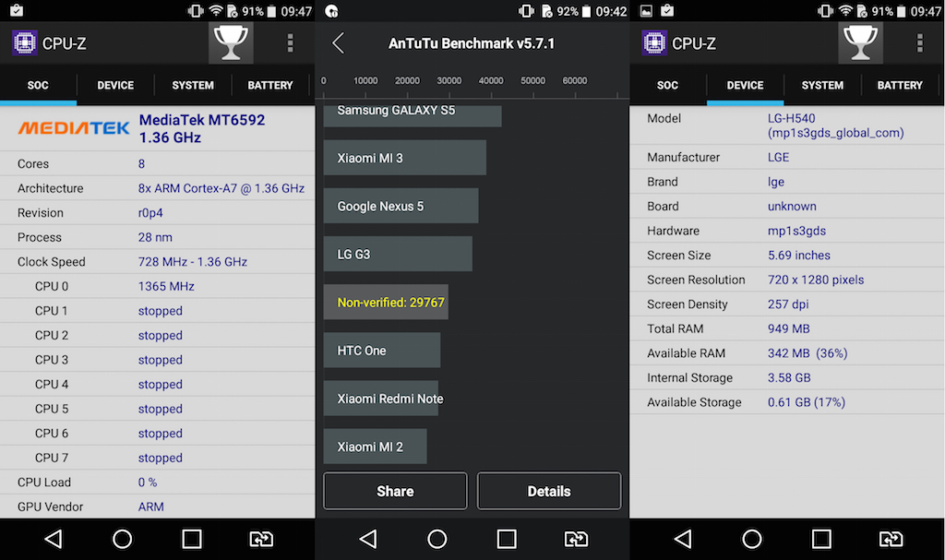Tap dual-window icon in left screen navbar
This screenshot has width=945, height=560.
(x=261, y=538)
